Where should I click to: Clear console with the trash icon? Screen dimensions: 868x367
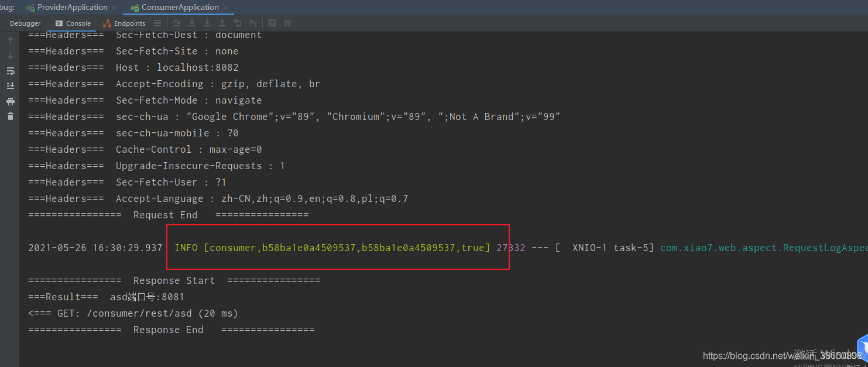point(10,116)
